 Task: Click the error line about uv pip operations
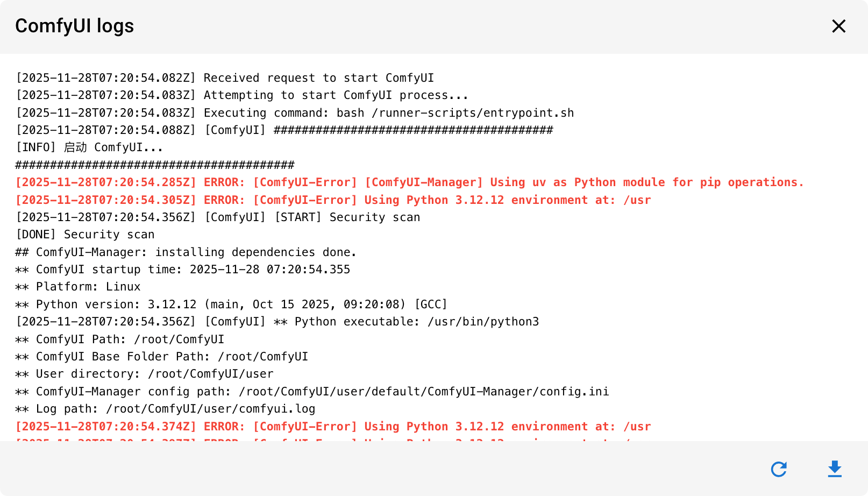point(409,182)
